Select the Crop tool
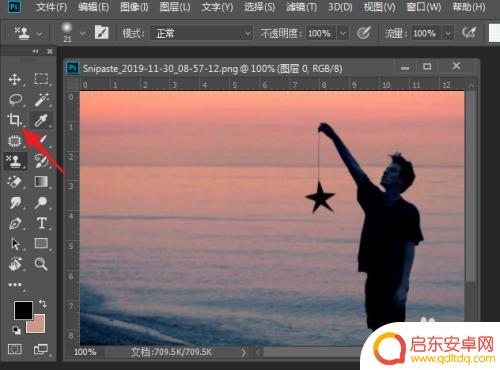Viewport: 500px width, 370px height. pos(14,119)
